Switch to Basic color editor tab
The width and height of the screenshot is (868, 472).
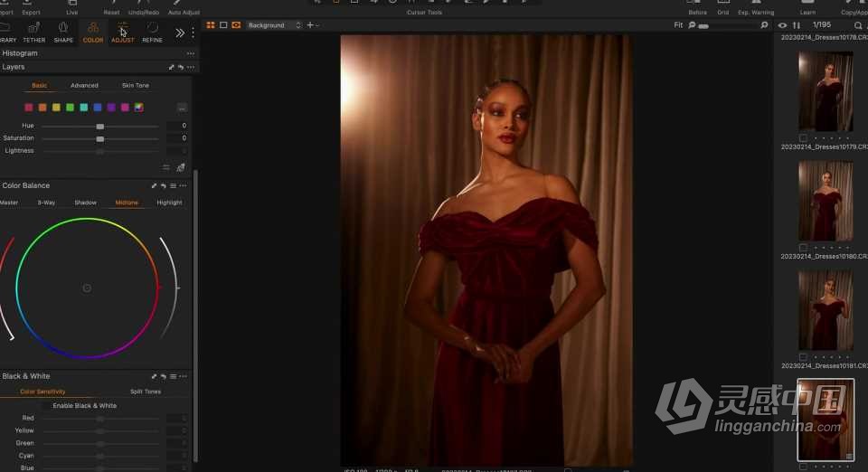[x=39, y=85]
